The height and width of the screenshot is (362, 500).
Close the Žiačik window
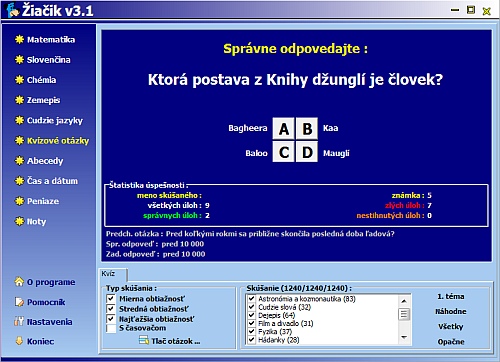tap(486, 11)
